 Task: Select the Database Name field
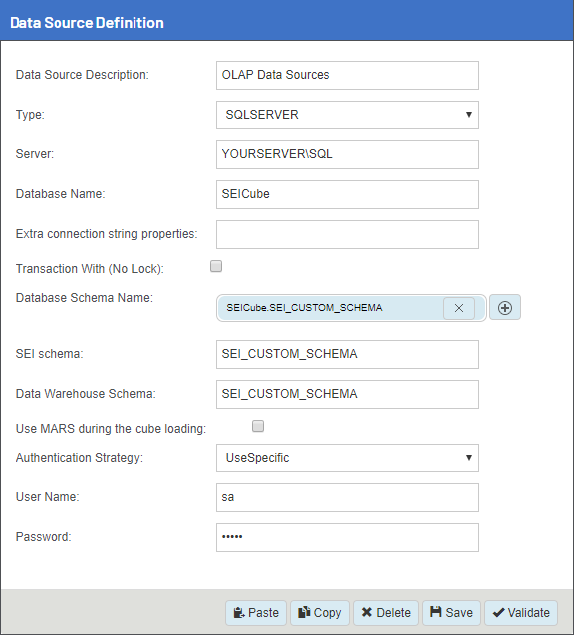click(x=347, y=194)
